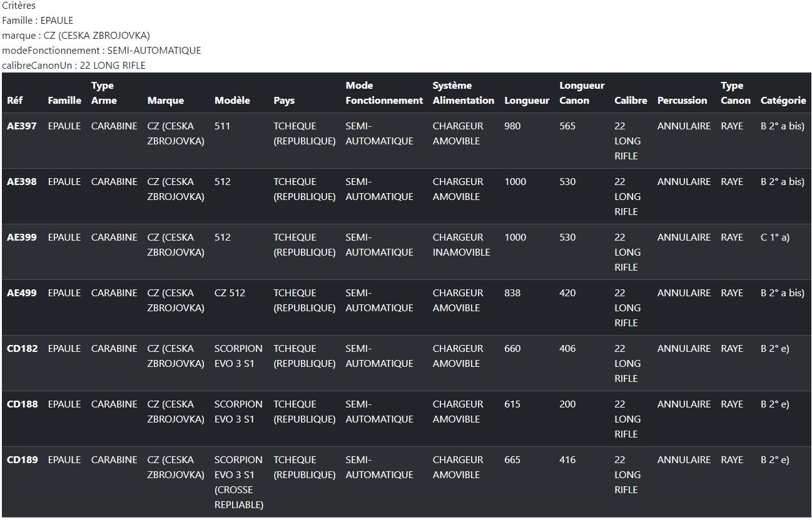812x520 pixels.
Task: Click length value '665'
Action: 512,459
